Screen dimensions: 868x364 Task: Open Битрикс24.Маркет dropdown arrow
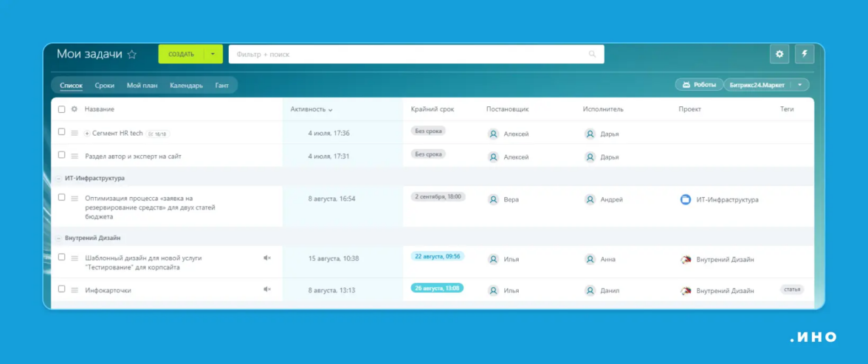(x=799, y=85)
